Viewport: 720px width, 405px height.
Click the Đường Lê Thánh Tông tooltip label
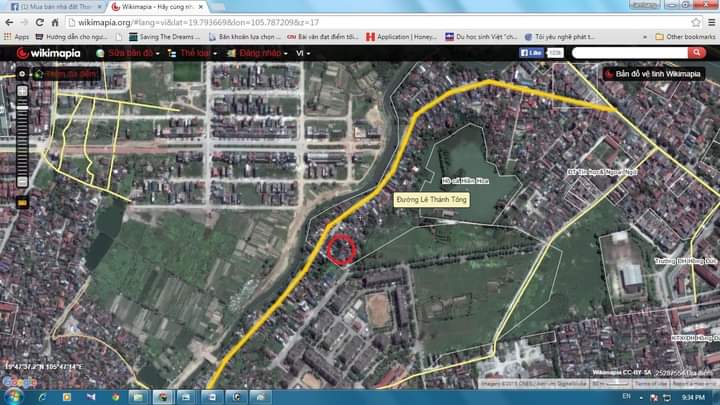coord(431,200)
